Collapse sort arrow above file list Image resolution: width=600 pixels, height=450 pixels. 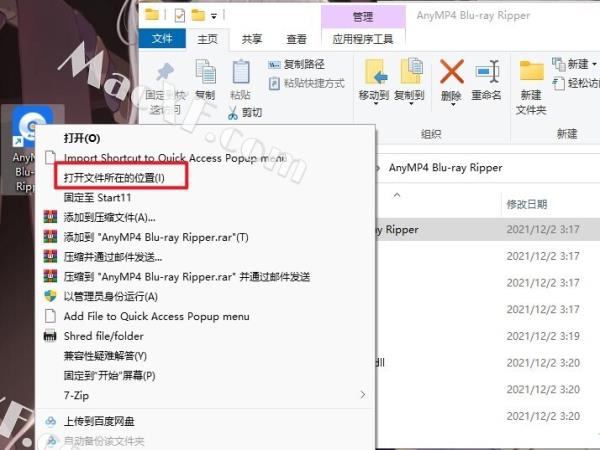coord(397,195)
